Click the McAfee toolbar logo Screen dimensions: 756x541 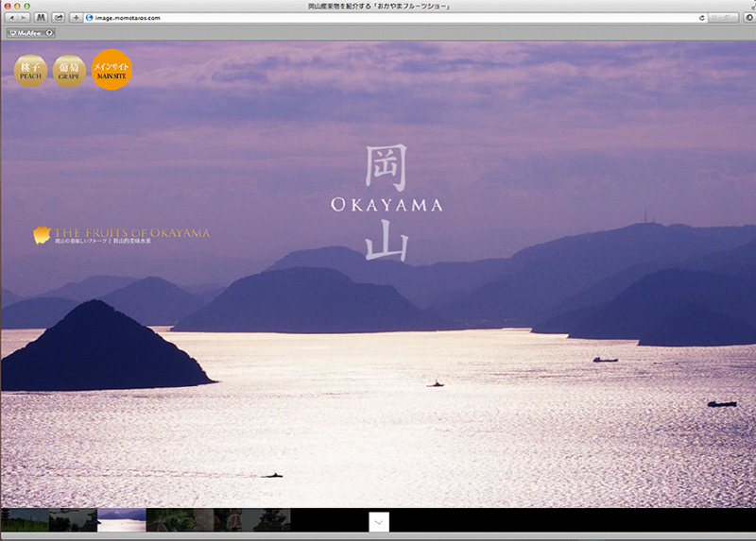[x=25, y=33]
